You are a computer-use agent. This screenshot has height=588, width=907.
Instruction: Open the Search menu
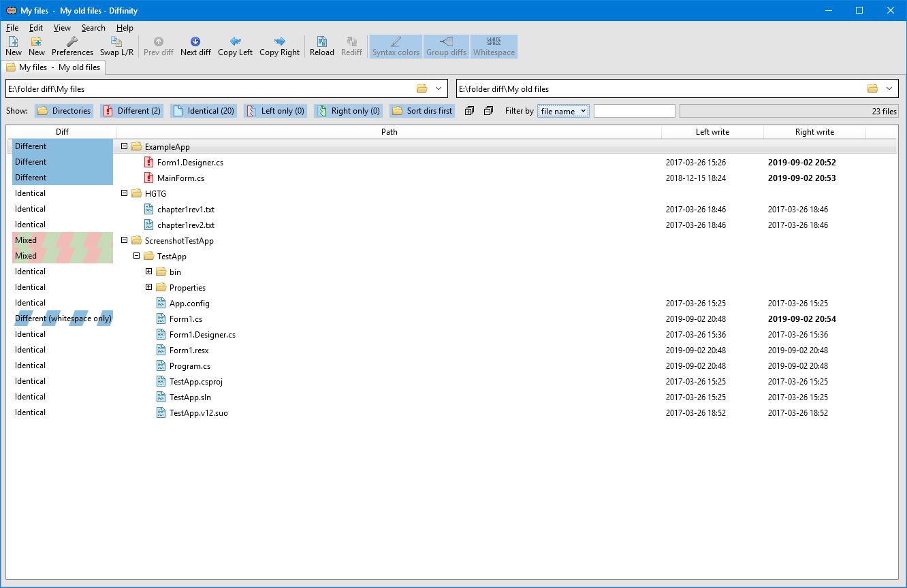pyautogui.click(x=93, y=28)
